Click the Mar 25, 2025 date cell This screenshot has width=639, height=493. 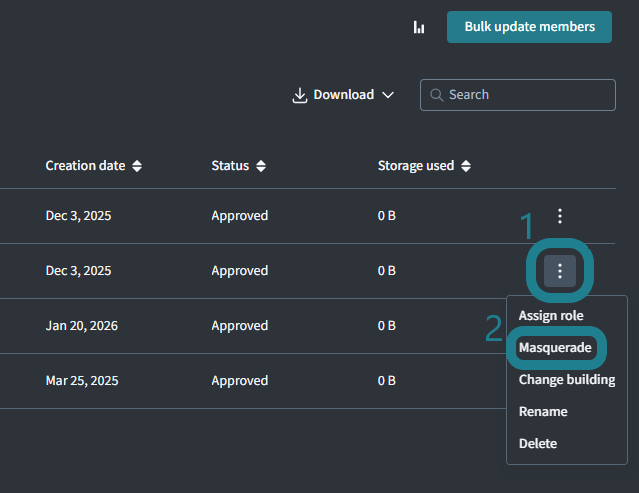(82, 381)
